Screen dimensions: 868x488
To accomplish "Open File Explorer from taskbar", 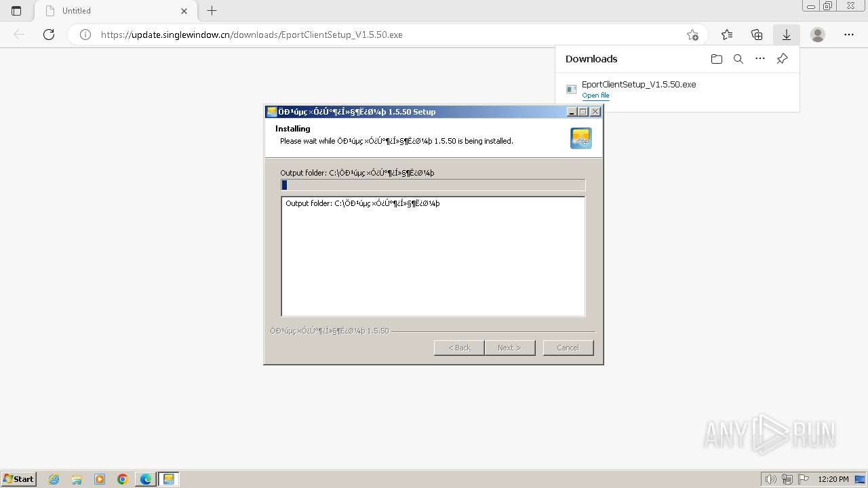I will pos(77,479).
